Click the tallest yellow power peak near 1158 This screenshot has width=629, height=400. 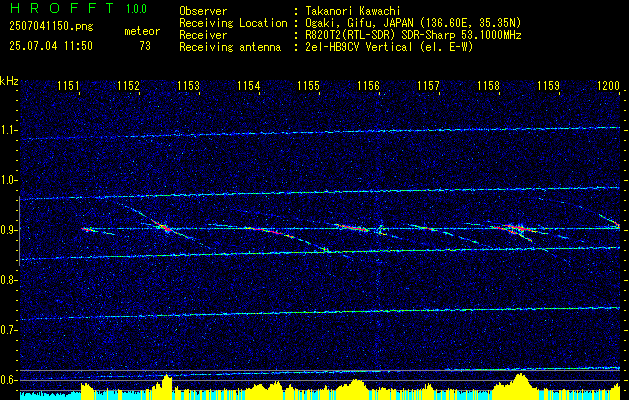point(520,386)
